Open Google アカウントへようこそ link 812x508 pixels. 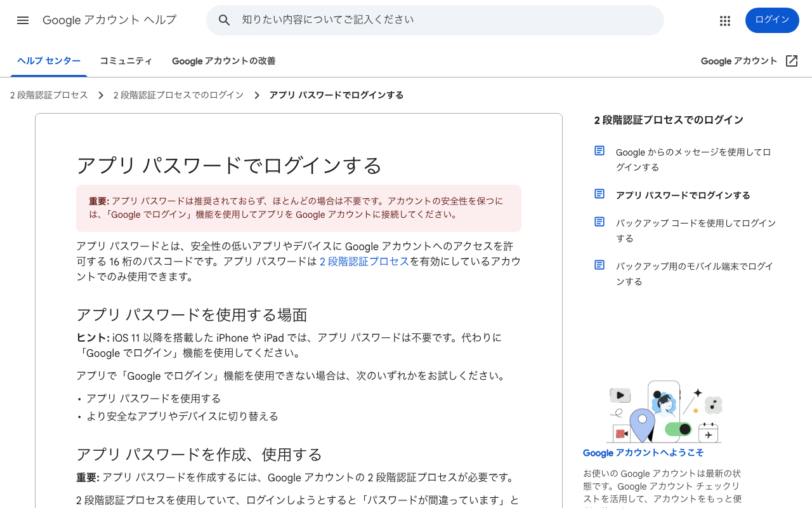tap(643, 453)
